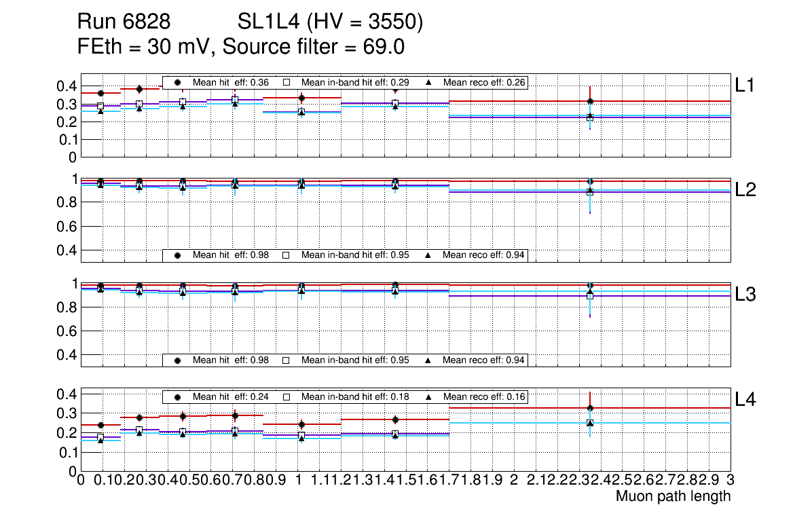Select the L3 panel label

[x=745, y=295]
